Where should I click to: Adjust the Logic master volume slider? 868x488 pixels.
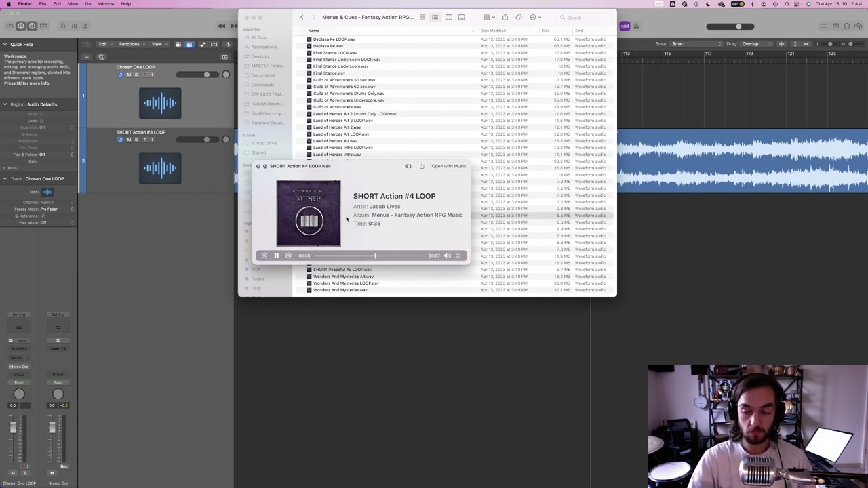tap(730, 26)
